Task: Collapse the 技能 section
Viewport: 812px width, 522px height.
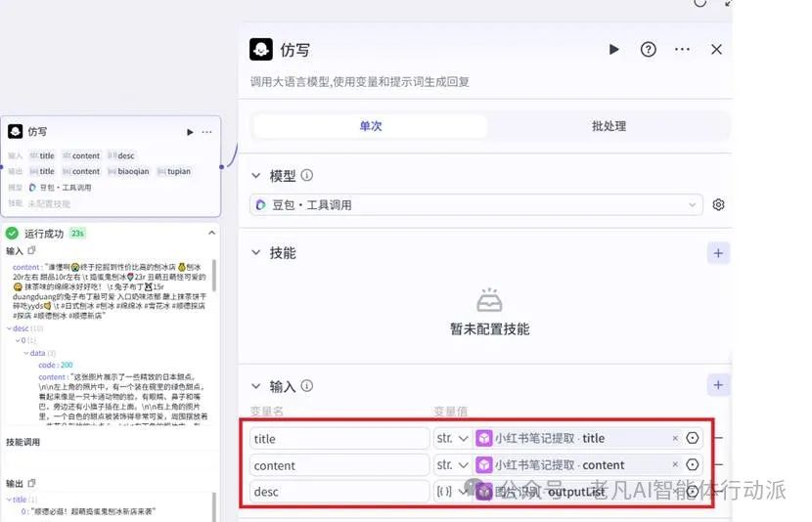Action: 255,252
